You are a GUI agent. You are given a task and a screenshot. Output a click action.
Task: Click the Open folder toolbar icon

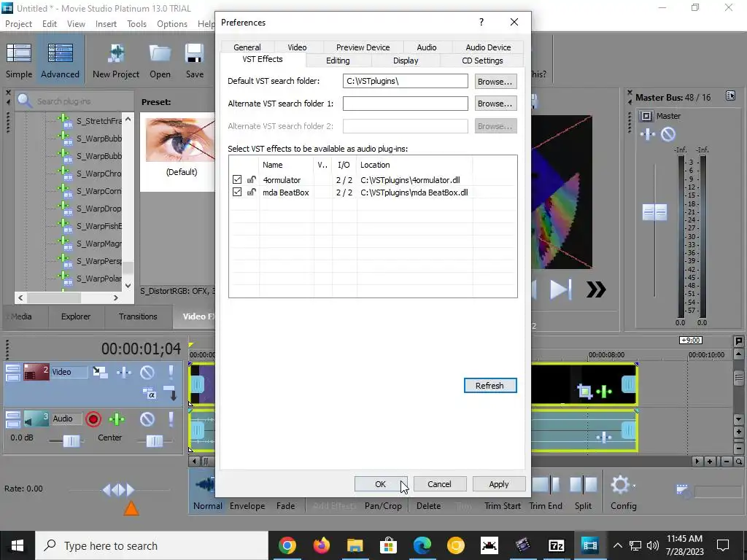(x=160, y=53)
